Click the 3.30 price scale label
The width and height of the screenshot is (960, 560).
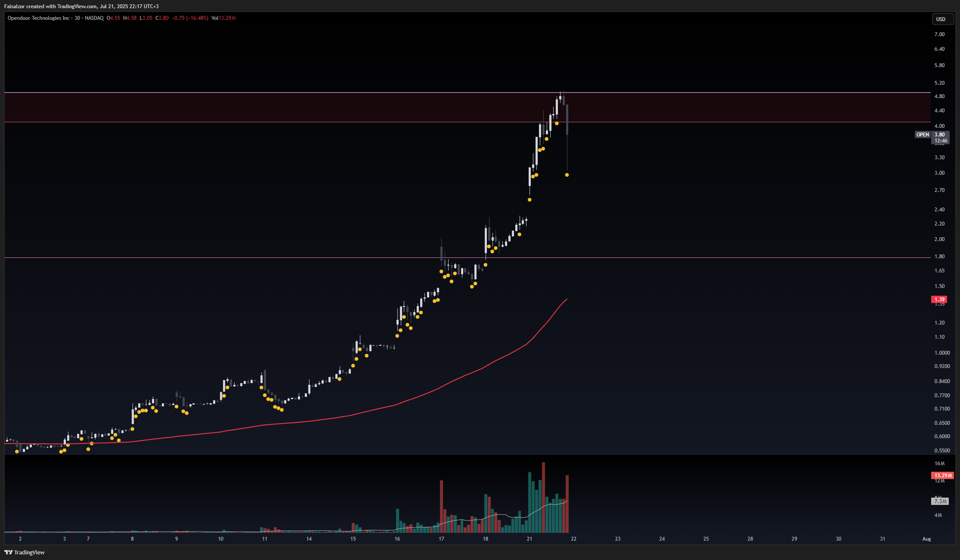[x=939, y=158]
